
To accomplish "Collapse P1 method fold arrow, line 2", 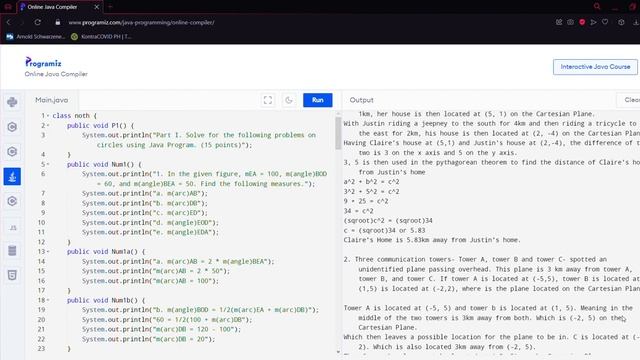I will pyautogui.click(x=48, y=126).
